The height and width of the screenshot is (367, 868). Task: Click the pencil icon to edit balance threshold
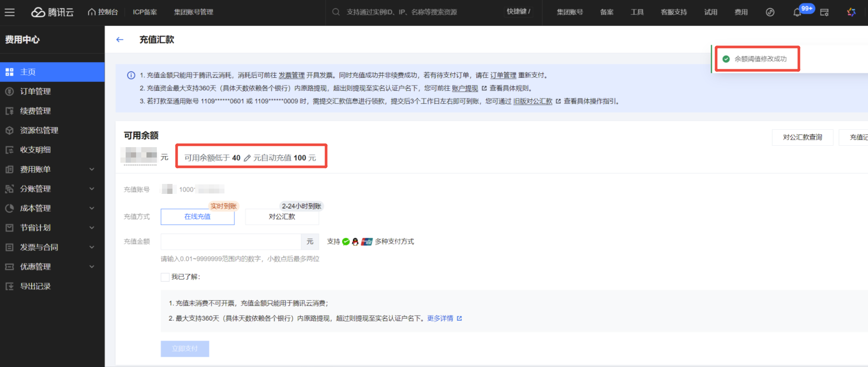[247, 158]
